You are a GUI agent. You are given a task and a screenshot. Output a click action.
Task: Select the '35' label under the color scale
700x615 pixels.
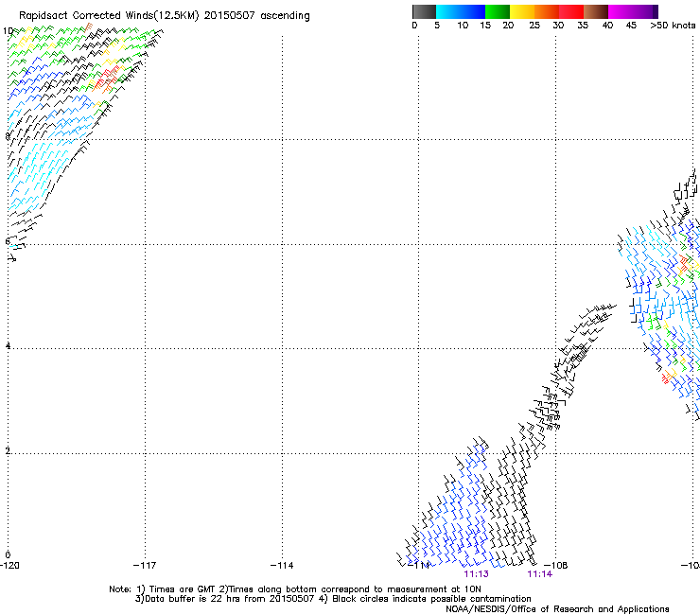point(583,26)
